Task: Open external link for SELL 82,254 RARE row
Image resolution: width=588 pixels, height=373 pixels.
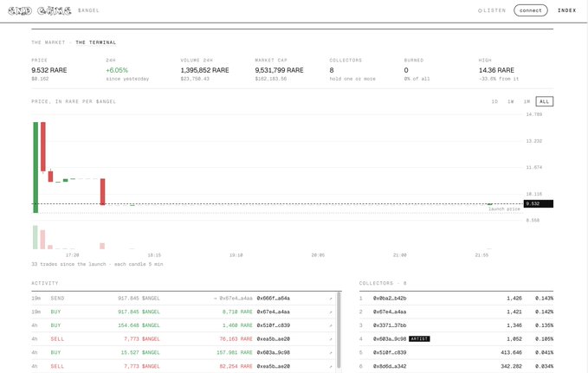Action: [331, 366]
